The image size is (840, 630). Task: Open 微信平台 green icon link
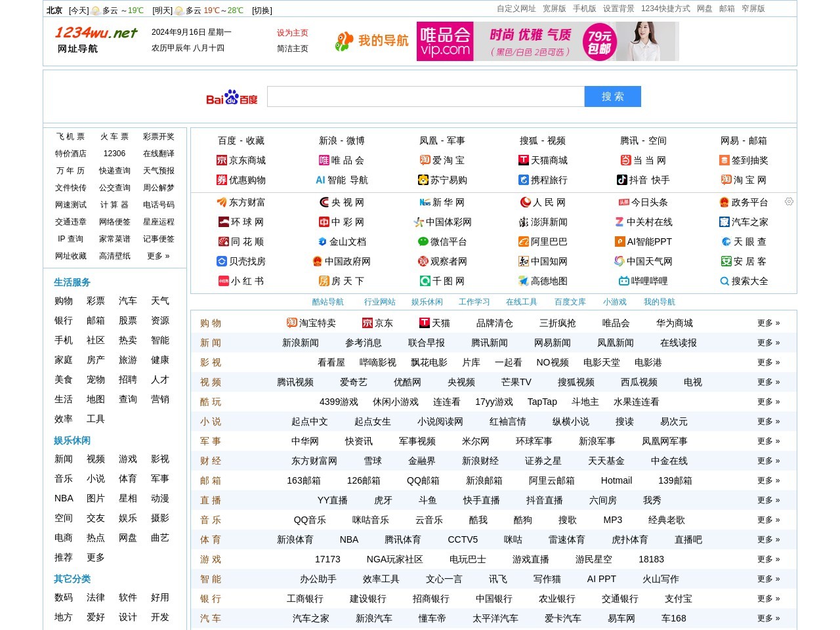tap(423, 241)
